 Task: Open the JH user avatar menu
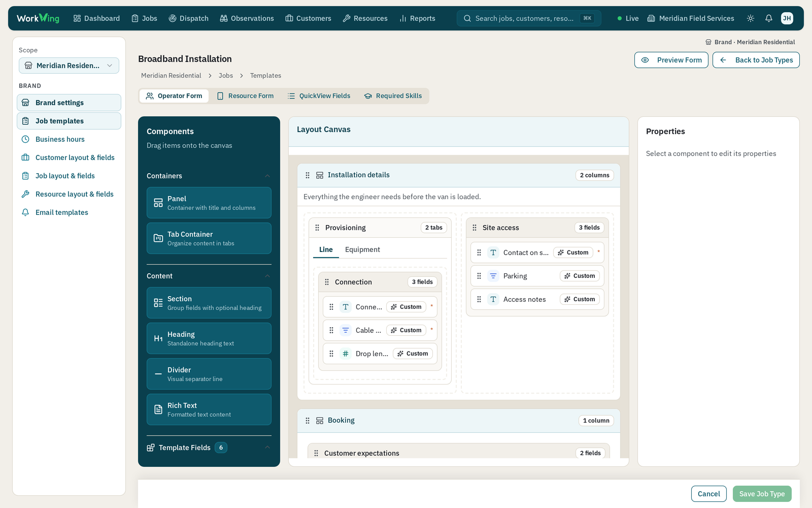coord(787,18)
